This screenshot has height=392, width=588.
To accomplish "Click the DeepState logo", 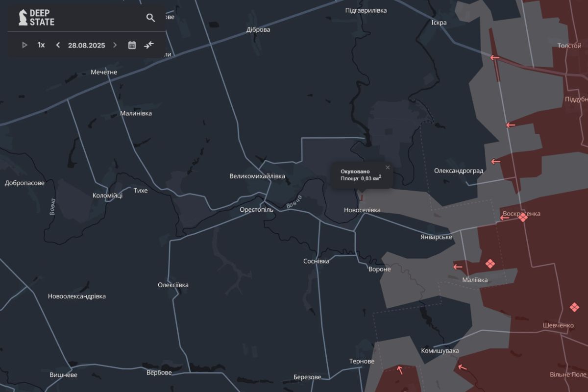I will tap(37, 18).
